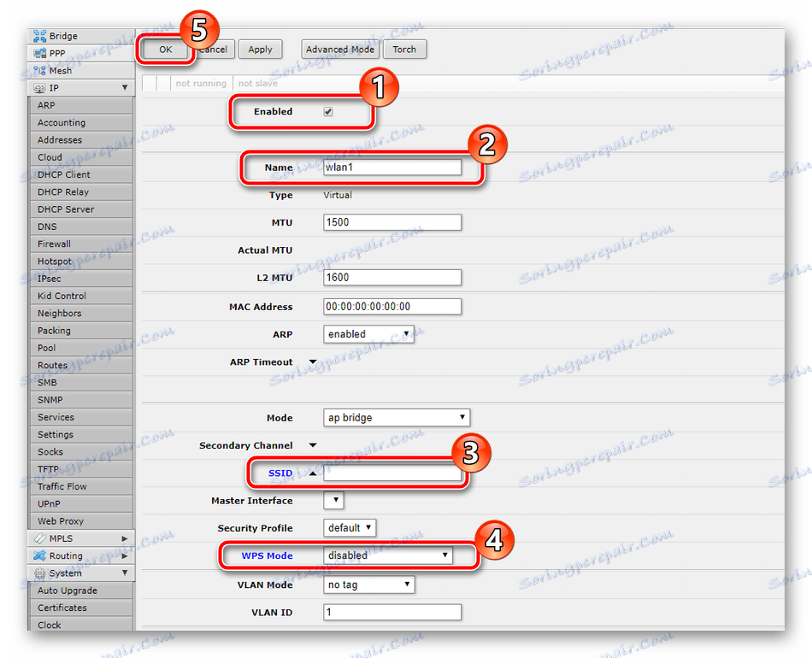
Task: Open the SNMP menu item
Action: point(81,400)
